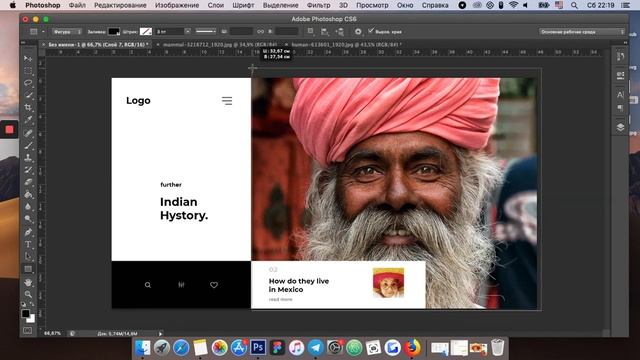Open the Изображение menu
640x360 pixels.
[x=177, y=5]
